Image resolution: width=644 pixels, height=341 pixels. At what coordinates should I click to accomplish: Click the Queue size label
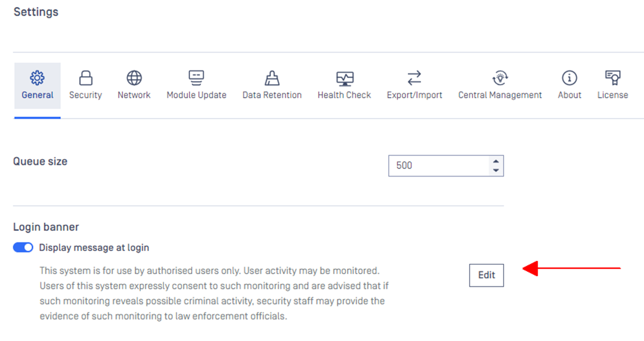[40, 161]
